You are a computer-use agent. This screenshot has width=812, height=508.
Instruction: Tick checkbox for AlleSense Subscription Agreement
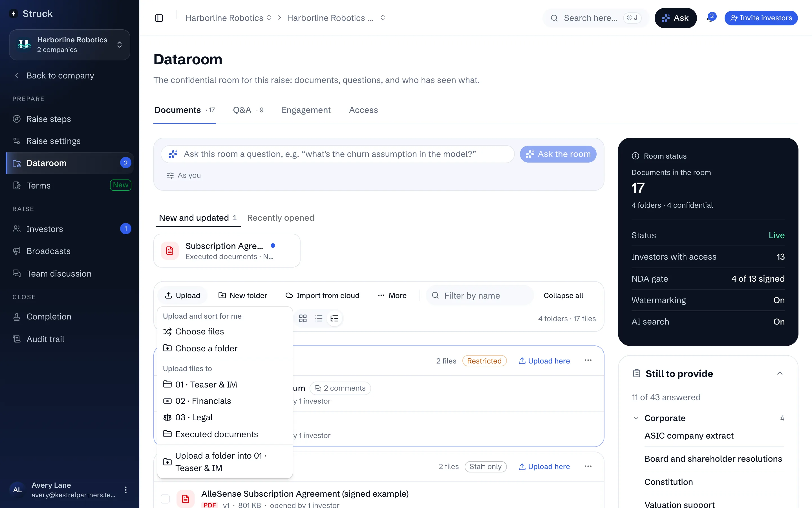point(165,499)
